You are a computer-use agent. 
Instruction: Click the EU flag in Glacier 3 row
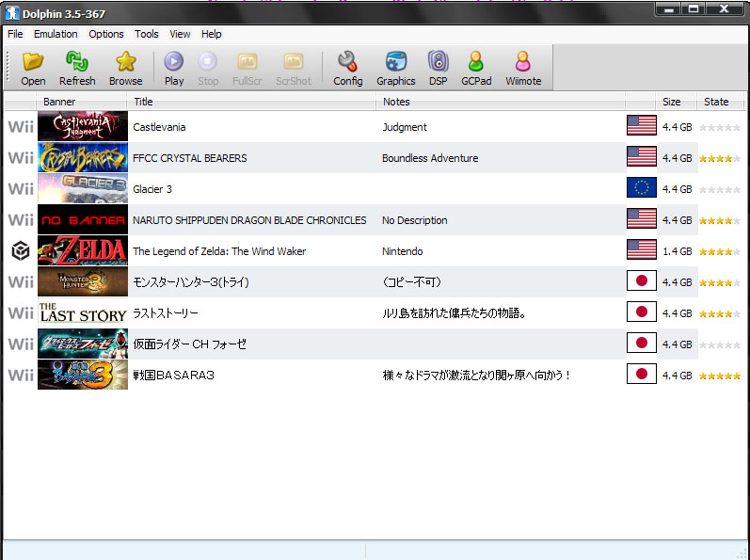pos(642,187)
